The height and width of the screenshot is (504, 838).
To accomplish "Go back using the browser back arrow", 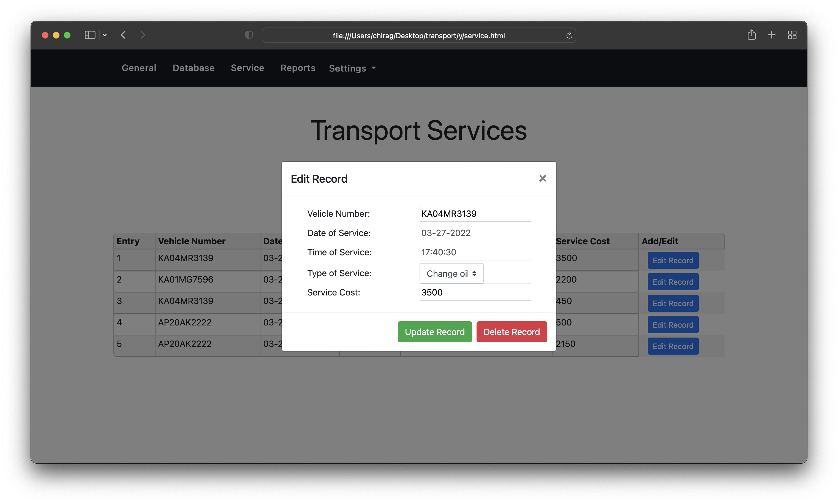I will (x=123, y=35).
